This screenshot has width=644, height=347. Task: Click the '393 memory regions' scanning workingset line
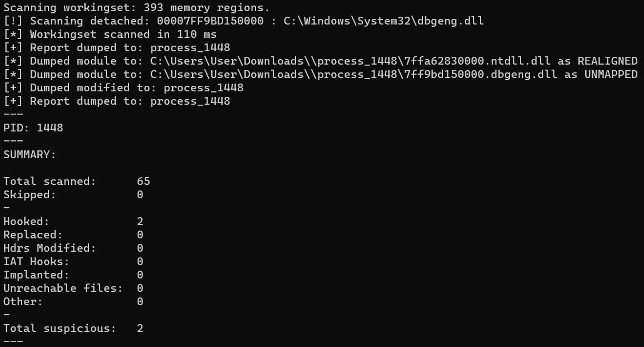click(x=136, y=8)
